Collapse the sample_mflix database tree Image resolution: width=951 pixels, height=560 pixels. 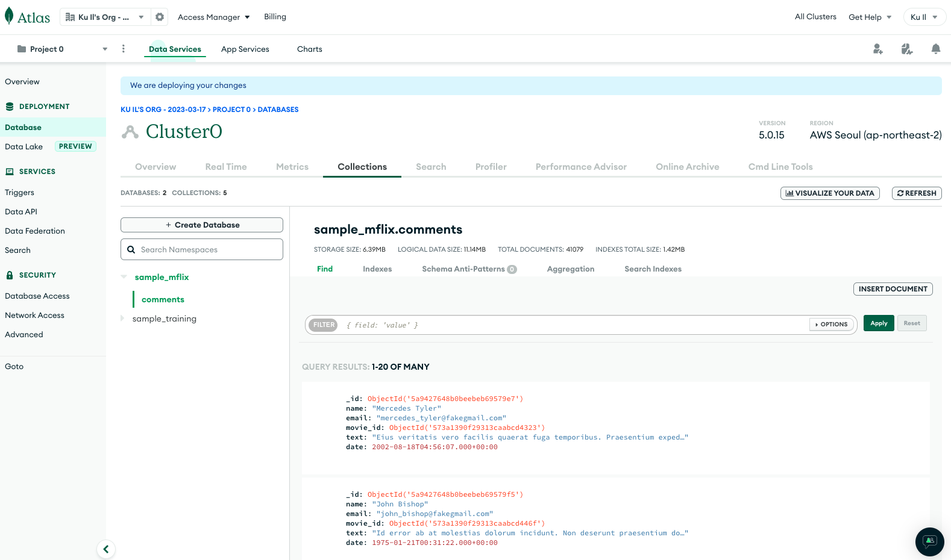124,277
